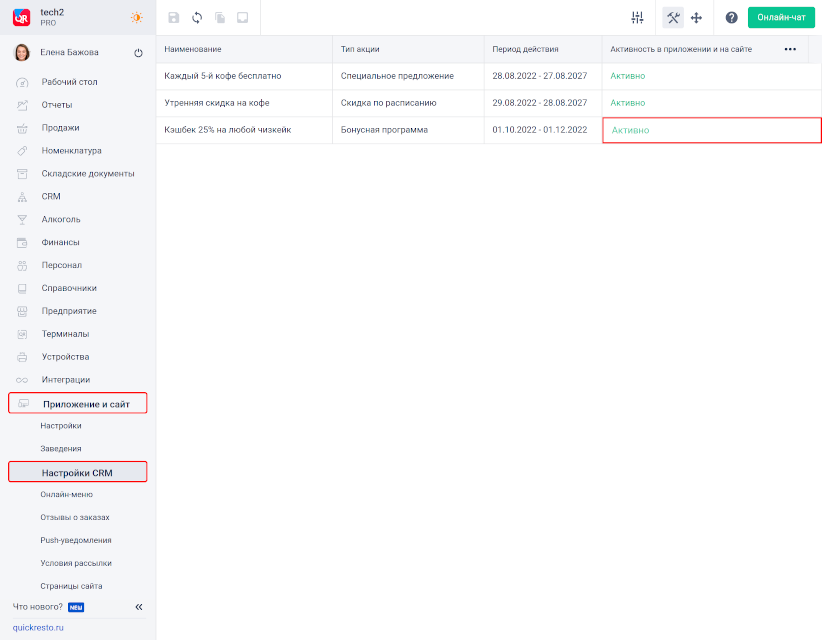Open the filter sliders icon
The image size is (822, 640).
tap(637, 18)
